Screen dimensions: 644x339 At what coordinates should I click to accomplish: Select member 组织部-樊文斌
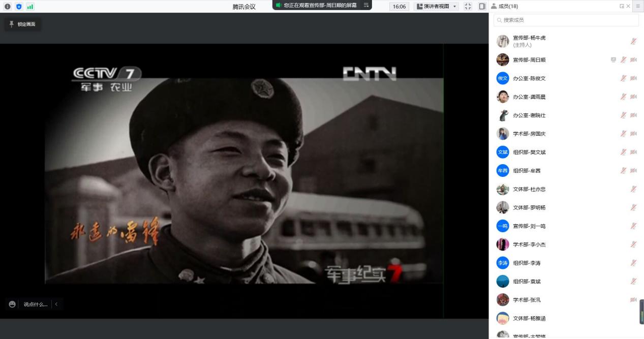pos(566,152)
